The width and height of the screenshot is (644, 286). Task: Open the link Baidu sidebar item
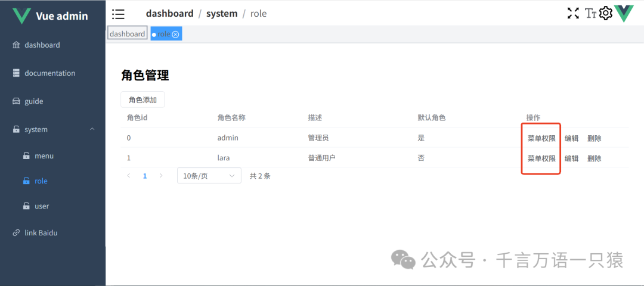(x=52, y=232)
